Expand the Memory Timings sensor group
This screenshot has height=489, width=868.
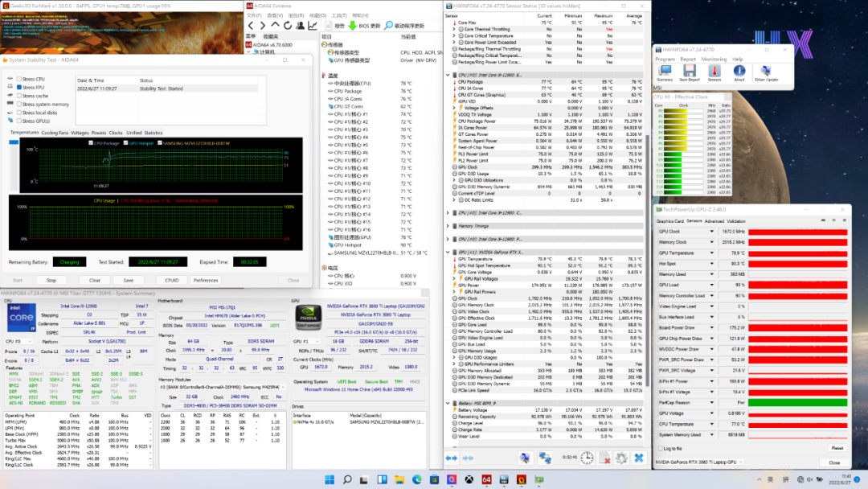[448, 227]
